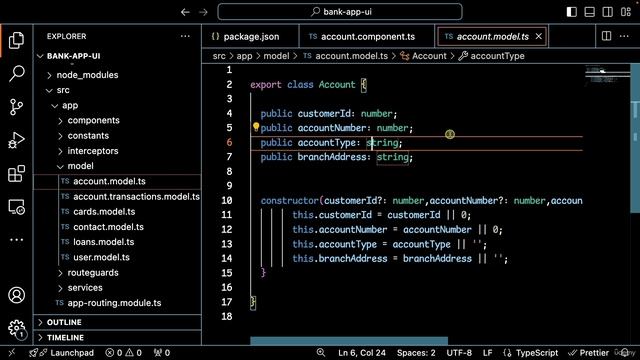Open the Search view icon
This screenshot has height=360, width=640.
(x=16, y=73)
